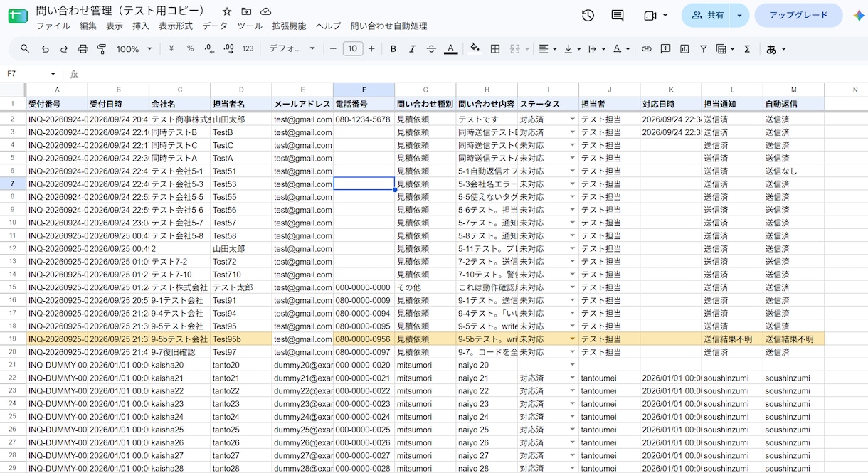The image size is (868, 473).
Task: Open the zoom 100% dropdown
Action: point(134,49)
